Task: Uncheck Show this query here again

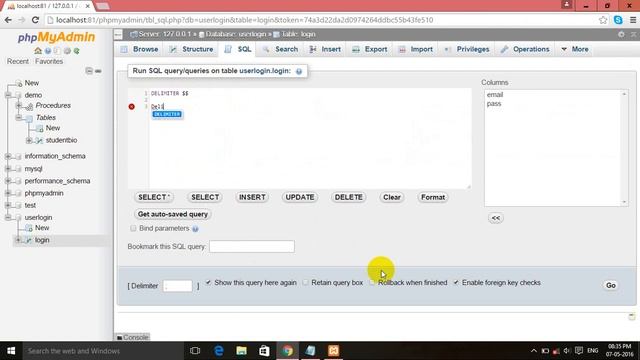Action: [x=208, y=282]
